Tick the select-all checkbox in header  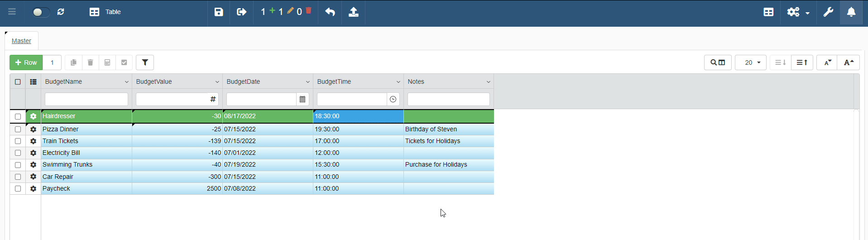pos(18,82)
